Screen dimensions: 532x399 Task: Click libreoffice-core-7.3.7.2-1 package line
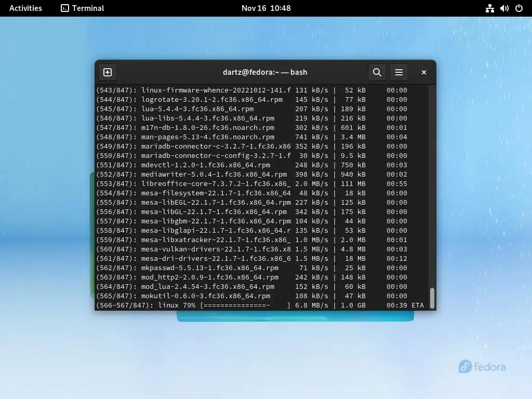[x=251, y=183]
